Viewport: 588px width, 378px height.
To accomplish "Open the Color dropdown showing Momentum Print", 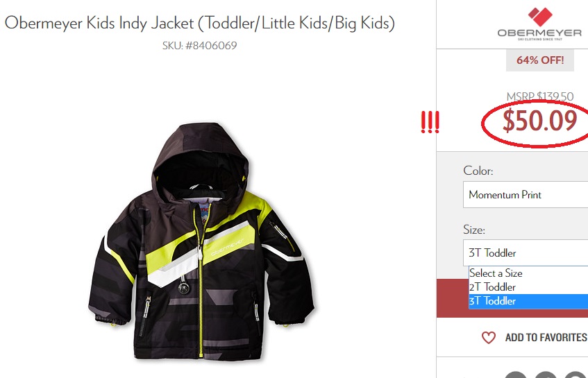I will [x=526, y=194].
